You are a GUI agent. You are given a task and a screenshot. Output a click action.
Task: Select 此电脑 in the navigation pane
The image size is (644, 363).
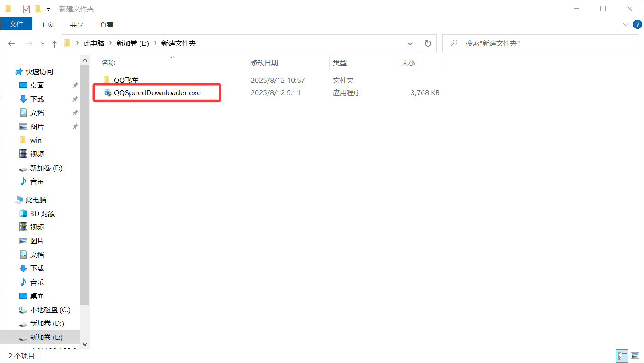coord(36,200)
